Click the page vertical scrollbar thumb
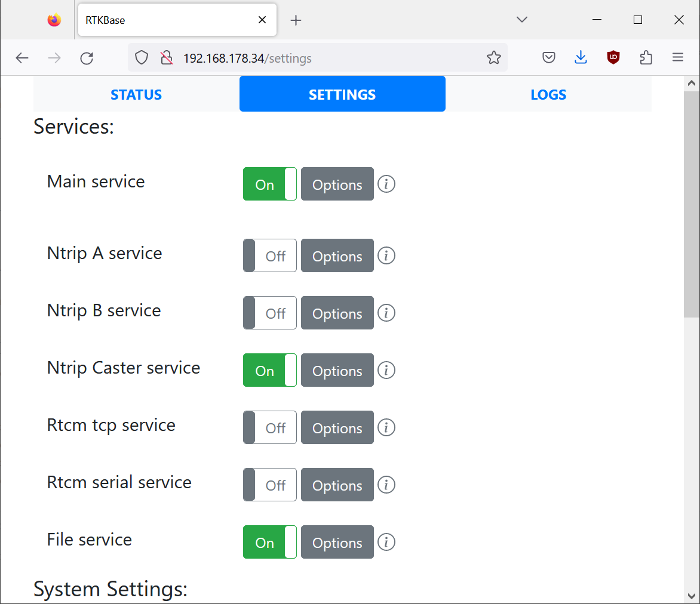 pos(691,203)
